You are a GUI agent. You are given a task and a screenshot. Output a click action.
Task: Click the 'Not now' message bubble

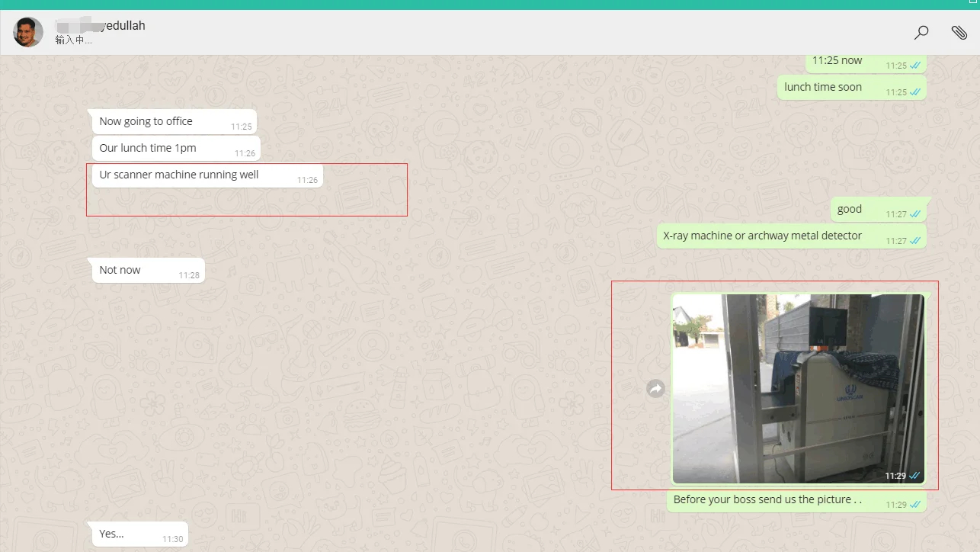(x=120, y=270)
